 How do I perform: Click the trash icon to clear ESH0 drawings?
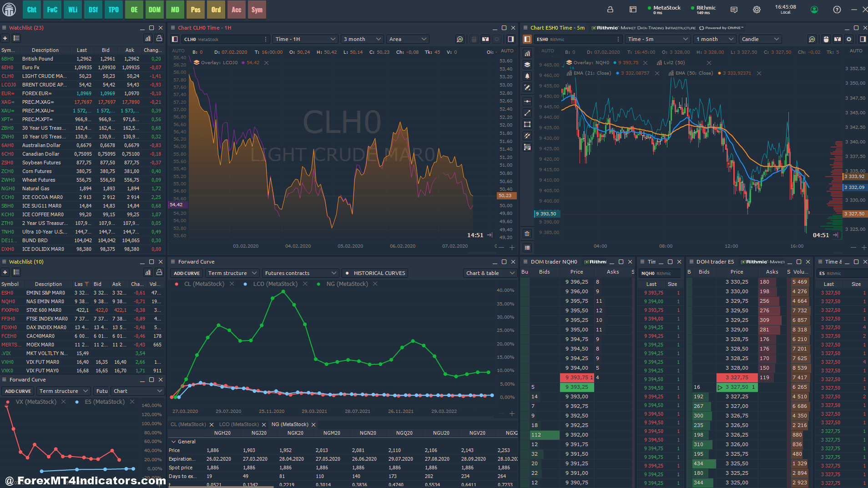point(527,234)
